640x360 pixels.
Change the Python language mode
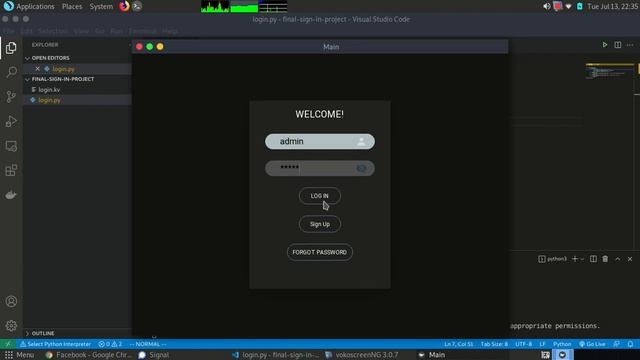(562, 344)
